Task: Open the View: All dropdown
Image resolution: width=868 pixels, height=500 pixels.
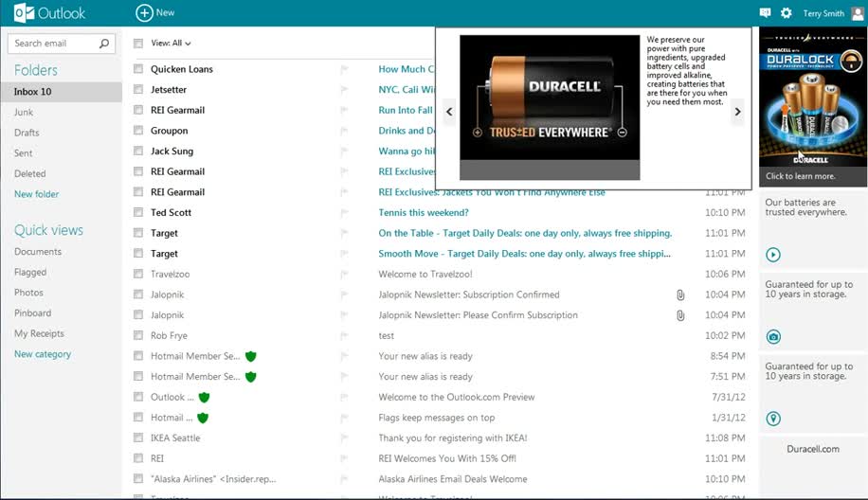Action: pos(172,44)
